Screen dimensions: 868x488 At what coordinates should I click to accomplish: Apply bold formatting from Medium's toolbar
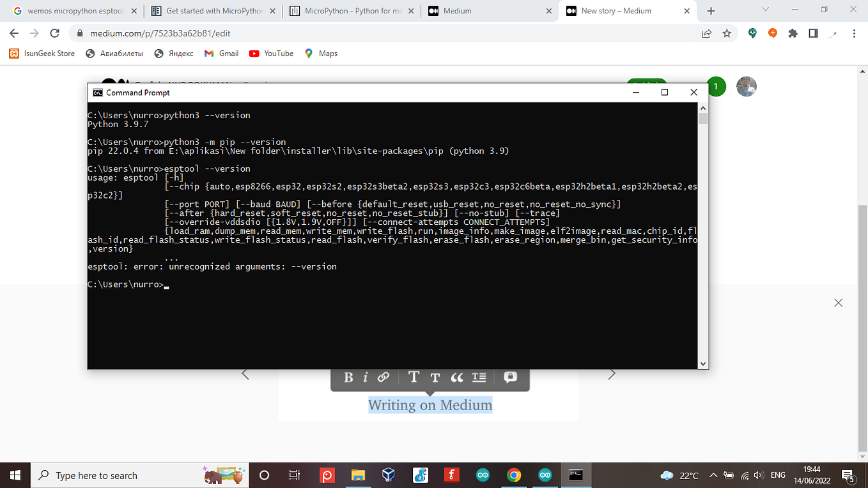[x=348, y=377]
